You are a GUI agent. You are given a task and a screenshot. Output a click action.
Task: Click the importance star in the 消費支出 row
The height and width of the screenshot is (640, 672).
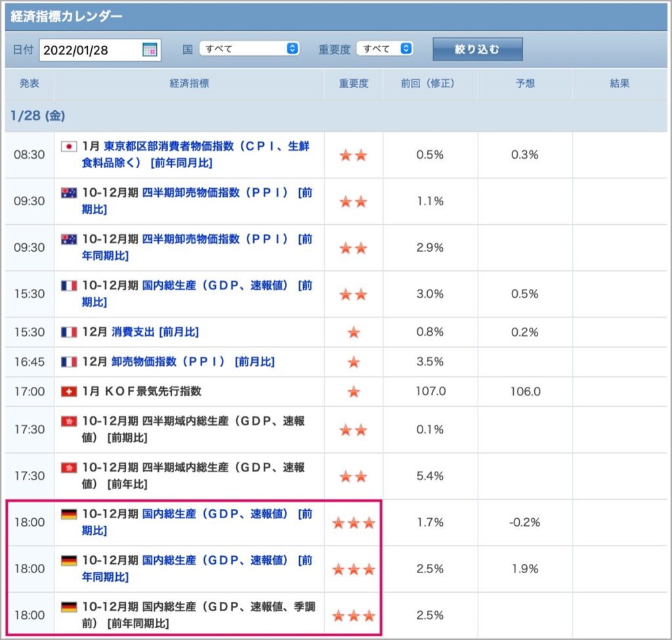[x=354, y=332]
